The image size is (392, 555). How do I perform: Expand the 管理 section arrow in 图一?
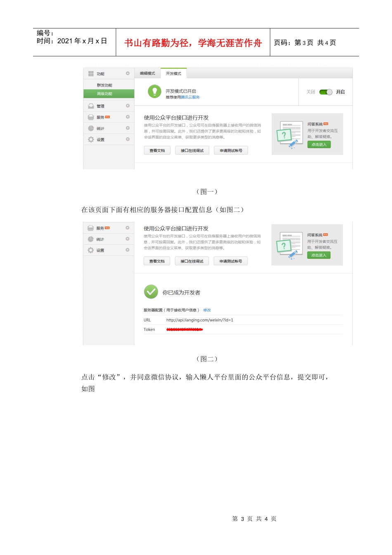click(128, 106)
